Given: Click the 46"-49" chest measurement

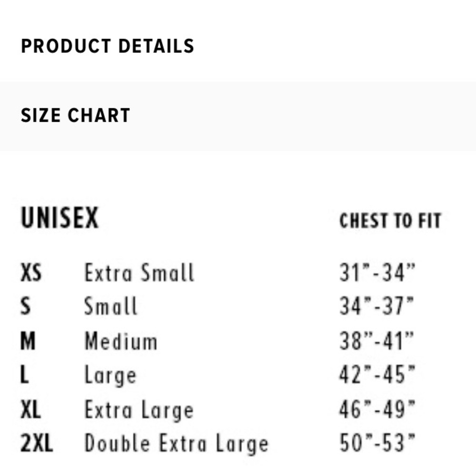Looking at the screenshot, I should pyautogui.click(x=377, y=409).
